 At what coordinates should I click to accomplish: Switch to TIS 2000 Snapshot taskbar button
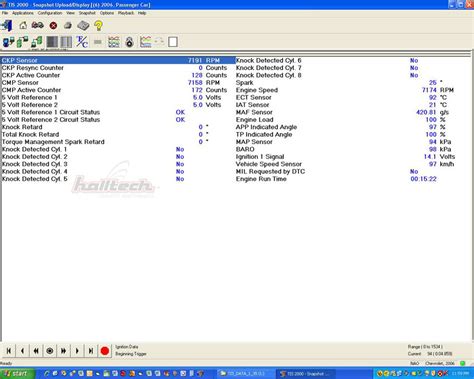[305, 374]
